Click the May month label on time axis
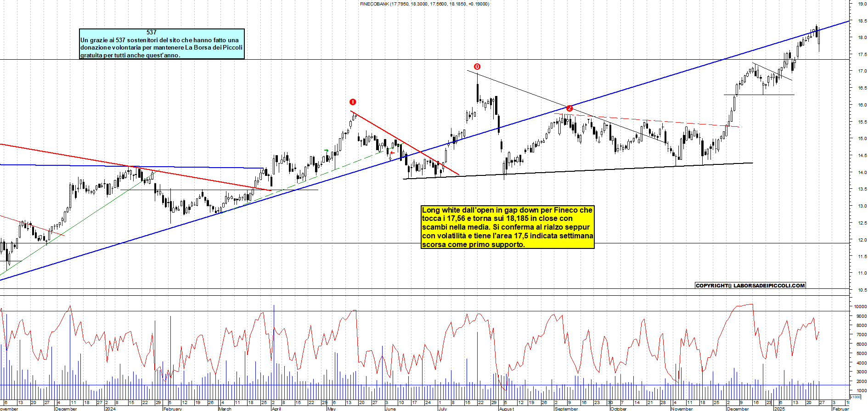Viewport: 868px width, 411px height. point(332,409)
